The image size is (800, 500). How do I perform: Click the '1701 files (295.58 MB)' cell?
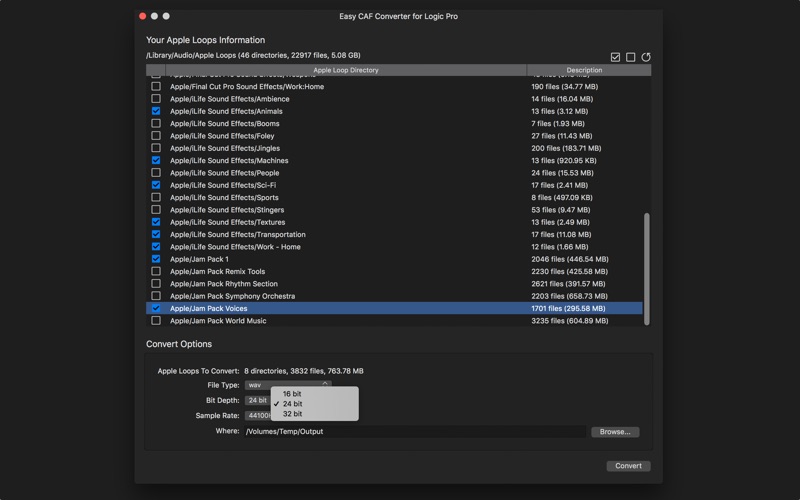(568, 309)
